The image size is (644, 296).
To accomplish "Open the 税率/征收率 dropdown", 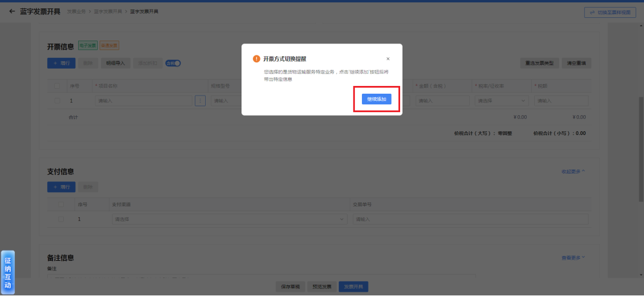I will pyautogui.click(x=501, y=101).
